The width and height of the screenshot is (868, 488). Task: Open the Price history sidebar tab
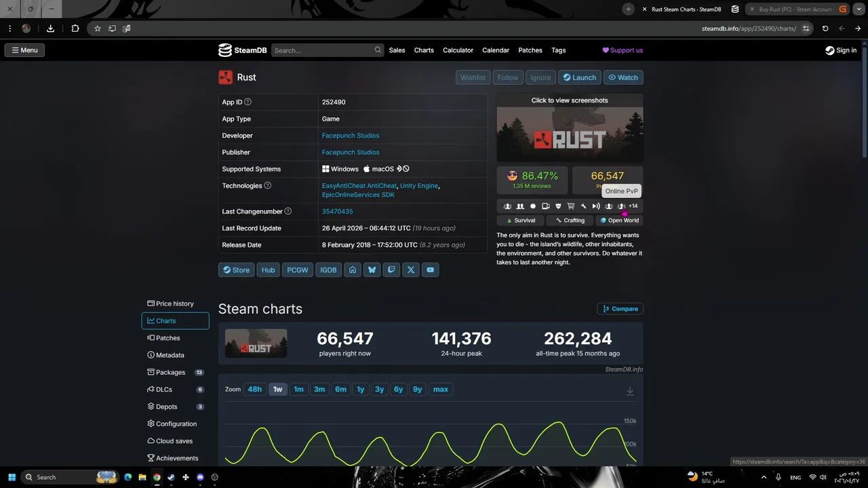click(175, 304)
